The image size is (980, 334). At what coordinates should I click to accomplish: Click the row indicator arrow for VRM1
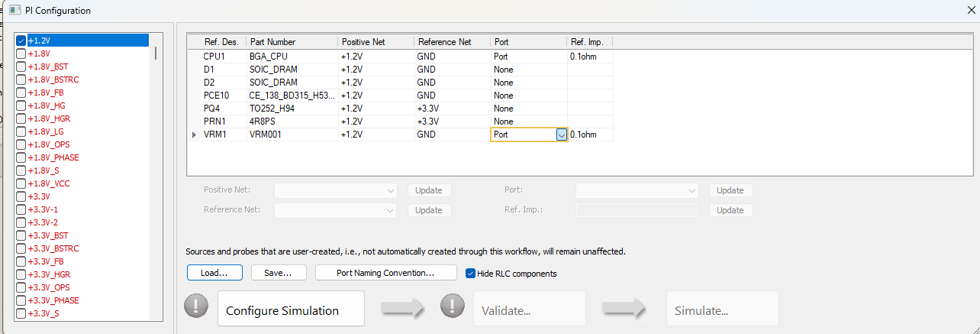pos(194,135)
